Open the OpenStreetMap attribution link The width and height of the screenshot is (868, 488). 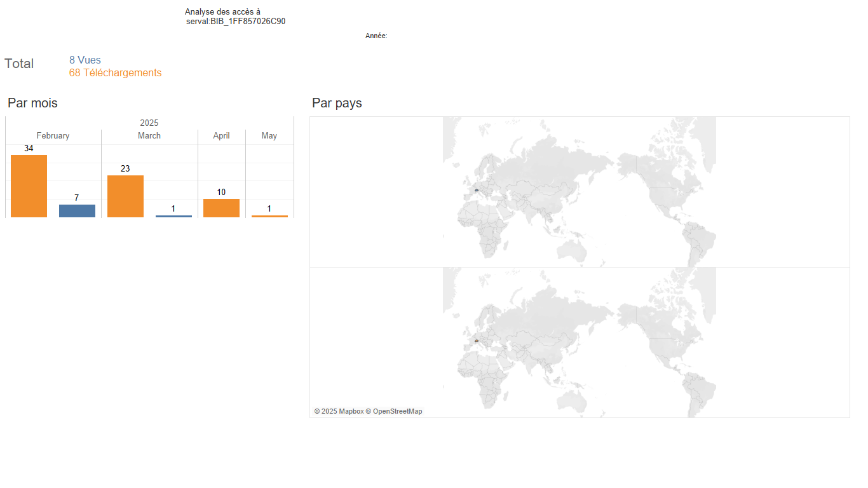(x=394, y=412)
